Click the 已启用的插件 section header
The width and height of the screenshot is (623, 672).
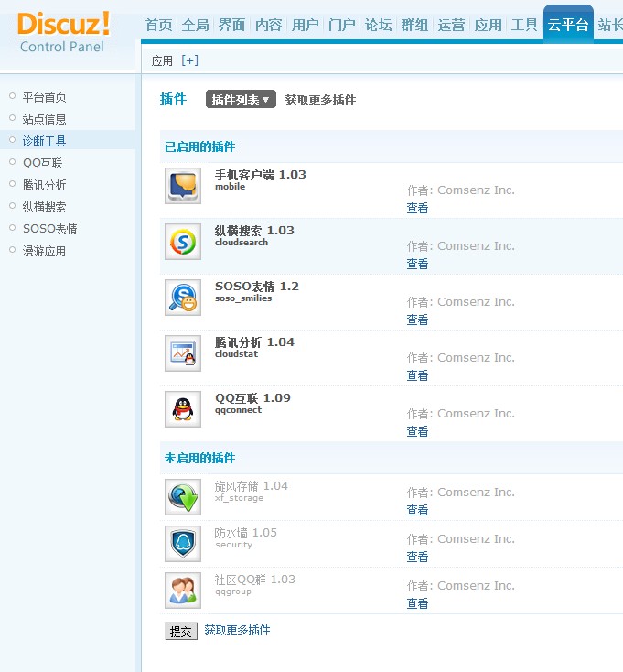coord(200,146)
